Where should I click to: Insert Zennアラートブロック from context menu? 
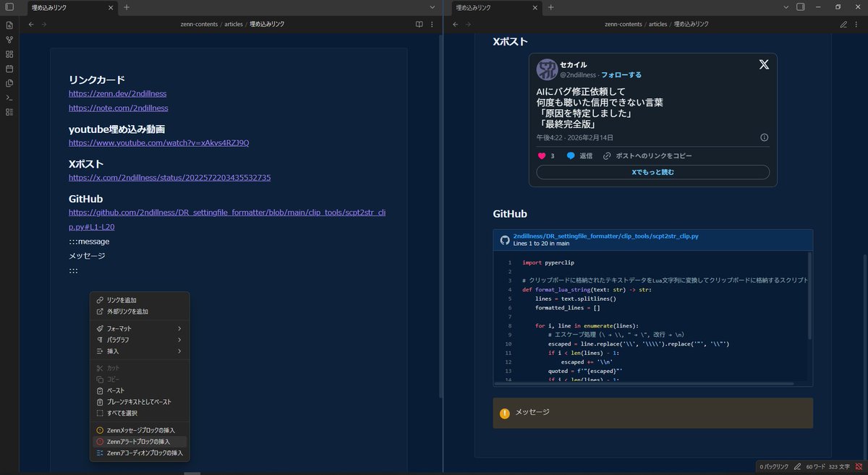[140, 441]
